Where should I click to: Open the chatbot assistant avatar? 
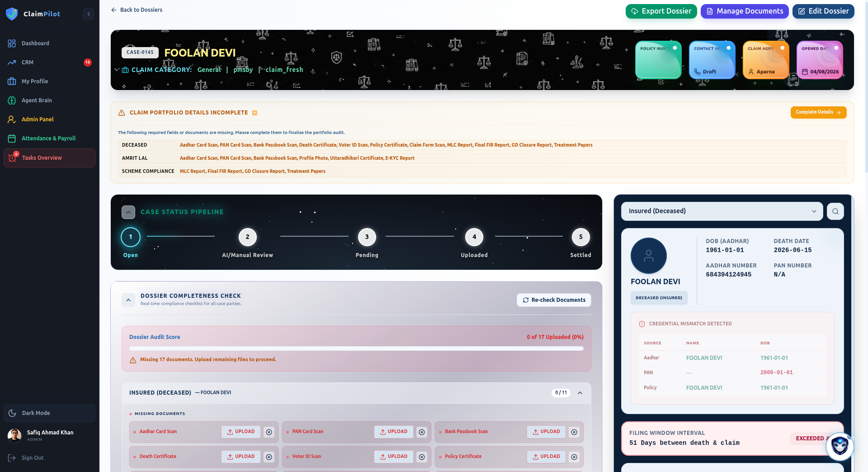click(840, 447)
